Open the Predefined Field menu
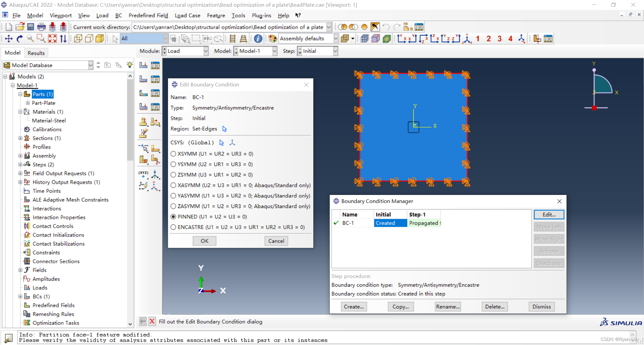 click(x=148, y=15)
